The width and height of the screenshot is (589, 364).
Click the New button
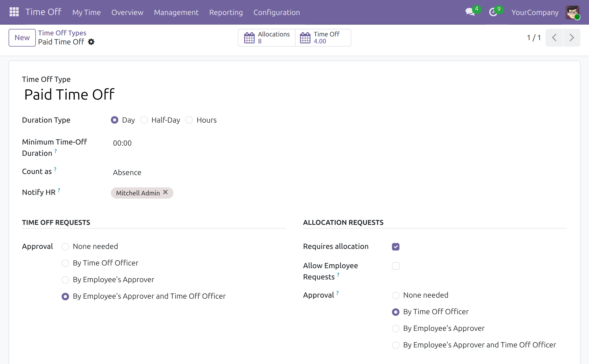pos(22,38)
